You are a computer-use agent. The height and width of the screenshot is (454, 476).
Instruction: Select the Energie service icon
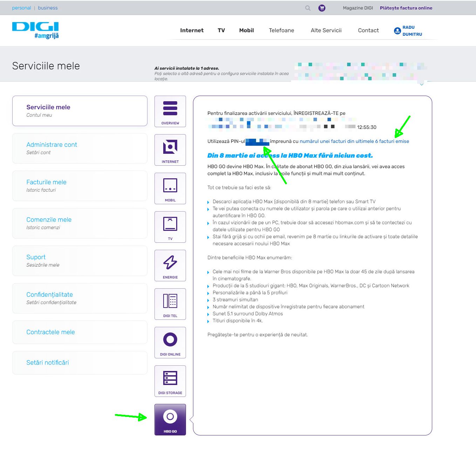point(170,266)
